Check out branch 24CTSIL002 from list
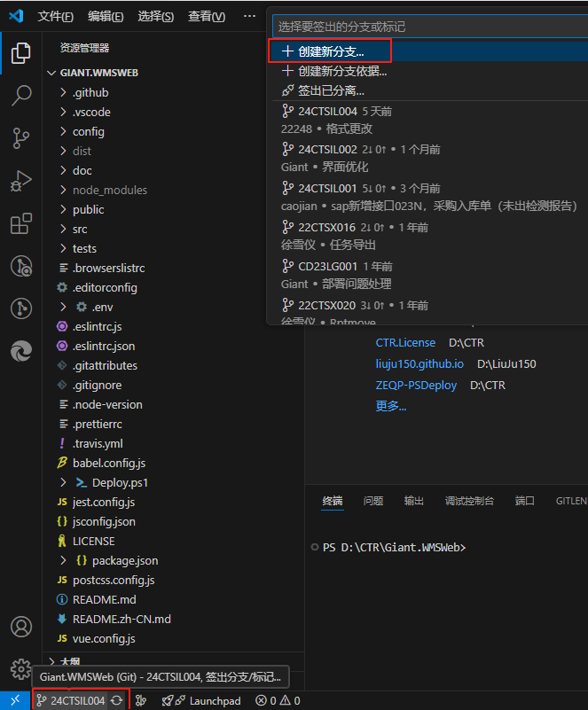588x710 pixels. [x=327, y=149]
